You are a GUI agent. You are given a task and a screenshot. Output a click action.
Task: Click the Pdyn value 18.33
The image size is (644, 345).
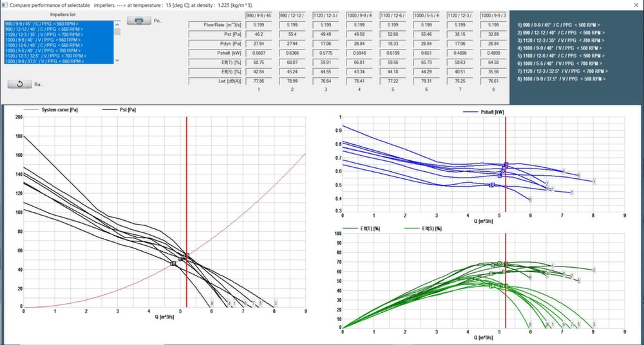393,44
